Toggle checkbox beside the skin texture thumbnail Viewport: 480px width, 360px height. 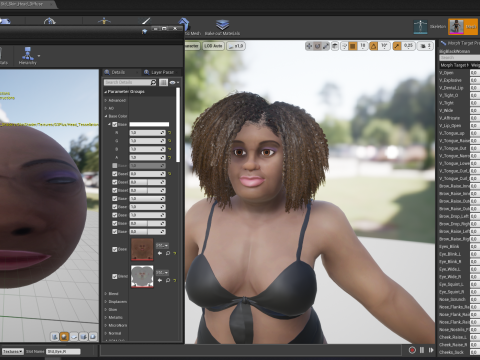pyautogui.click(x=115, y=249)
